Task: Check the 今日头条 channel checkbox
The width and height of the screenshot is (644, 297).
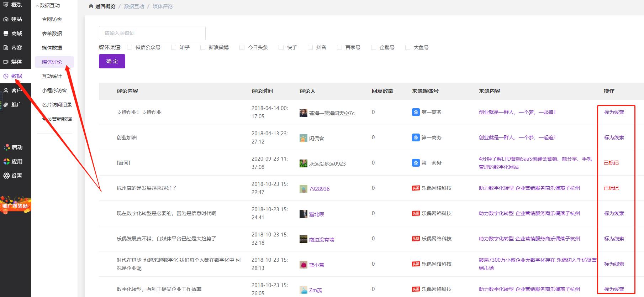Action: [x=242, y=47]
